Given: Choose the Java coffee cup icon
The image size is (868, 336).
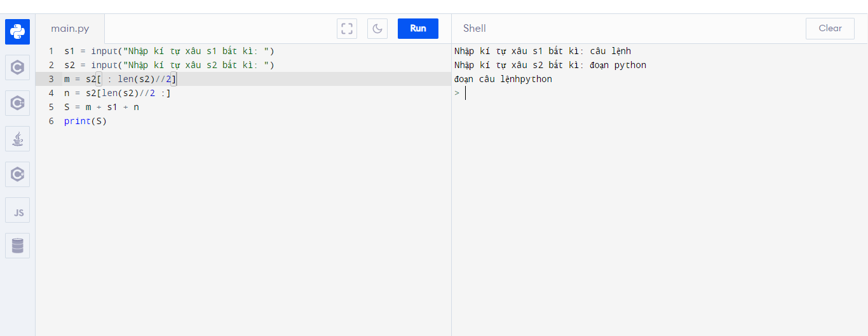Looking at the screenshot, I should click(x=18, y=138).
